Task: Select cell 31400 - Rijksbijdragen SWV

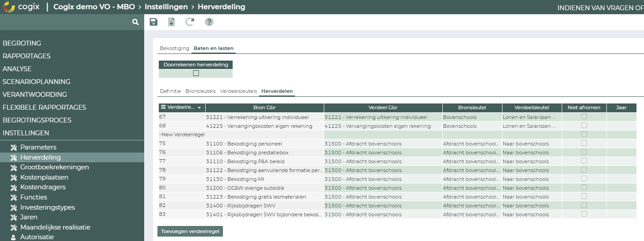Action: (x=264, y=206)
